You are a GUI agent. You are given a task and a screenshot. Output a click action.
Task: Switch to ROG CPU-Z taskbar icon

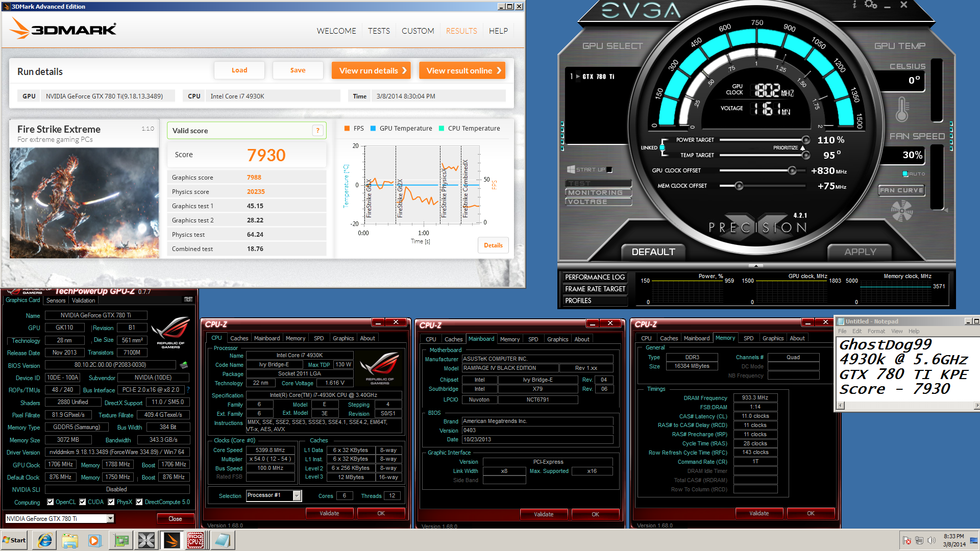pyautogui.click(x=196, y=540)
